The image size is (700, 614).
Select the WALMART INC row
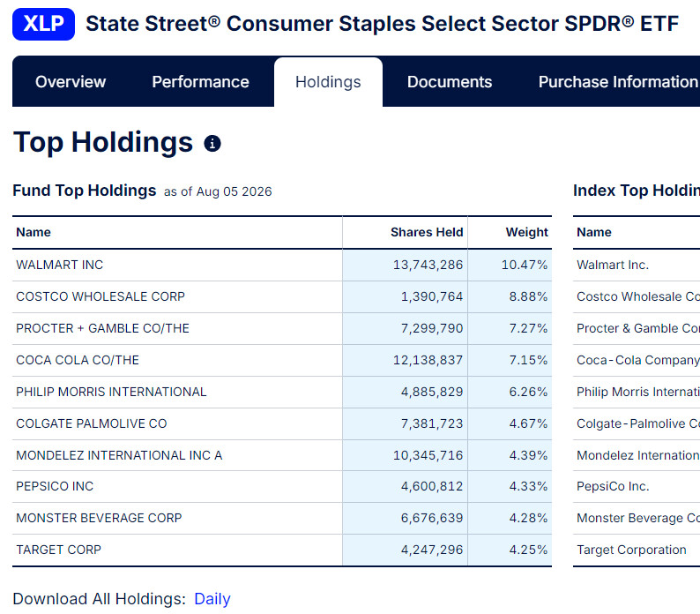282,265
